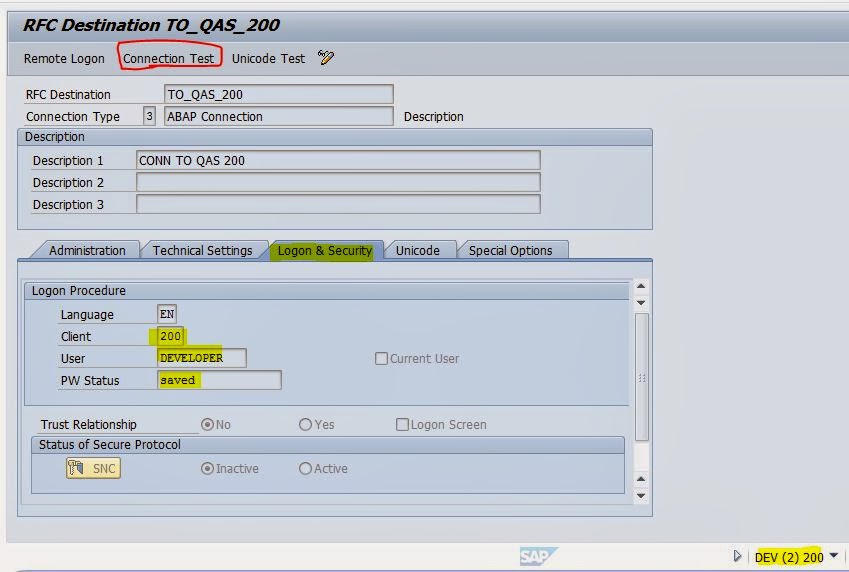
Task: Select the Logon & Security tab
Action: pyautogui.click(x=325, y=250)
